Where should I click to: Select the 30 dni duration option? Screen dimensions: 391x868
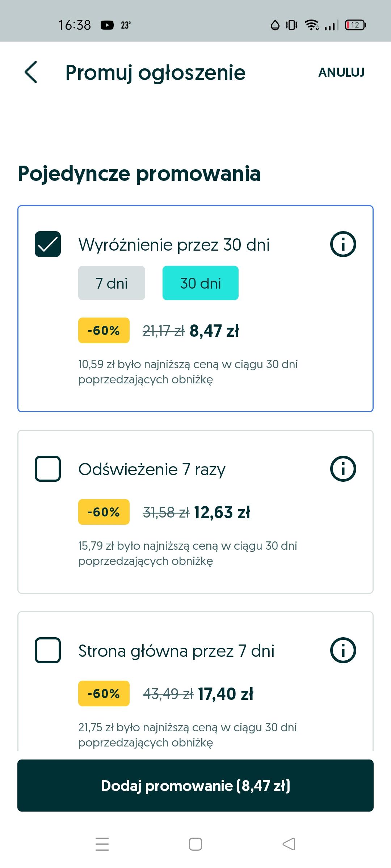200,283
